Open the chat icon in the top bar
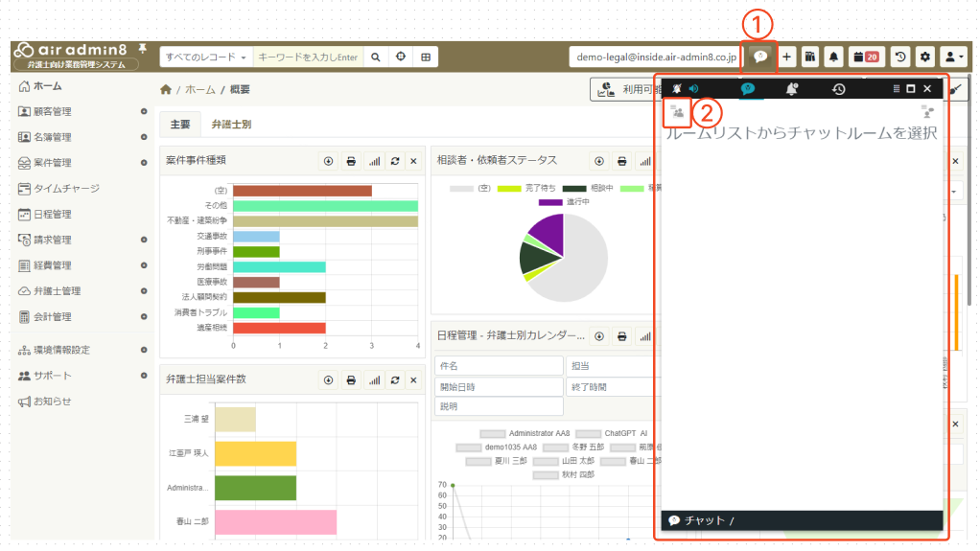The height and width of the screenshot is (551, 980). (760, 57)
